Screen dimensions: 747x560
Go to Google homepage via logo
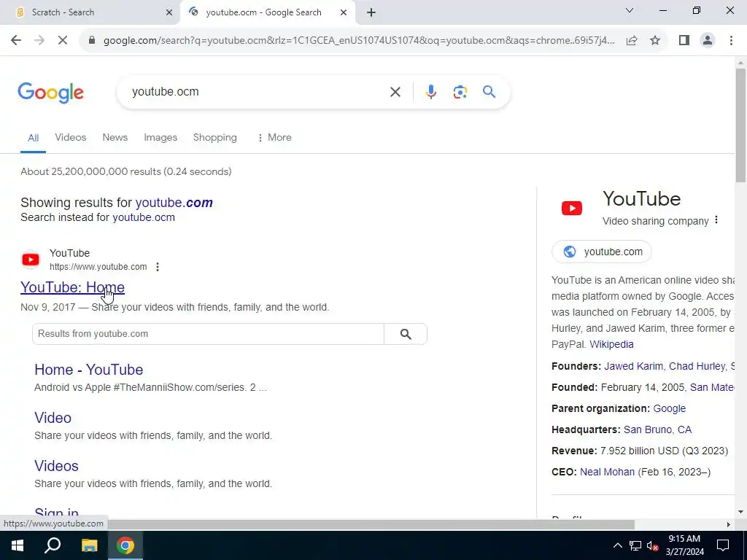(50, 93)
